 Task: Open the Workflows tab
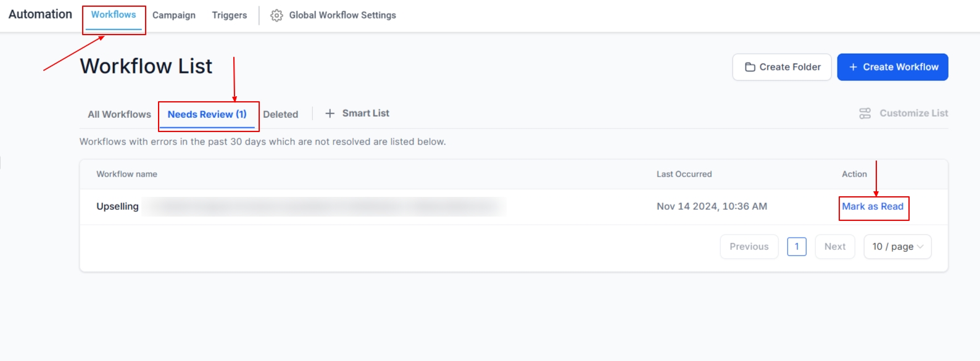click(114, 15)
